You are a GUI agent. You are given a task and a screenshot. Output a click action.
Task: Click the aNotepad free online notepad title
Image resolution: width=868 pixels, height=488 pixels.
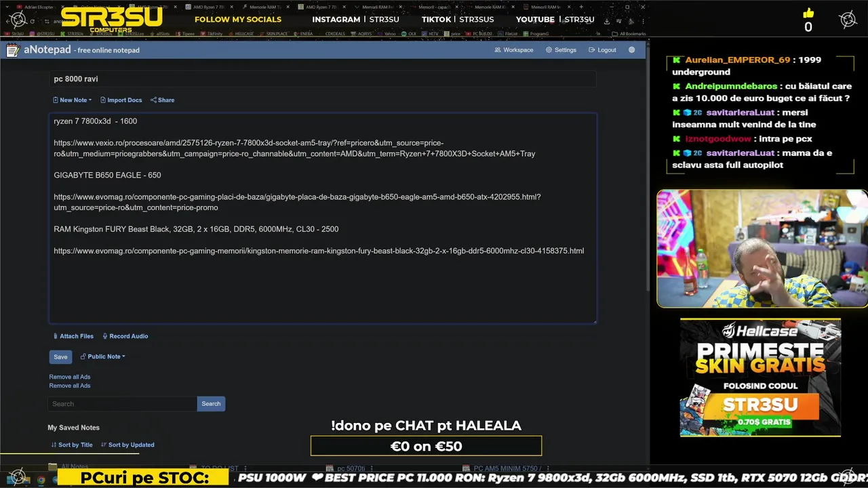(x=82, y=50)
